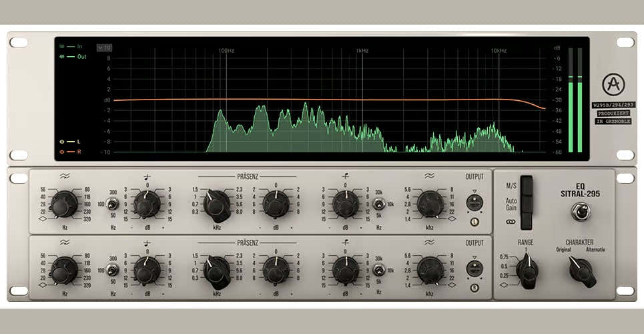The image size is (644, 334).
Task: Click the chain link icon
Action: tap(511, 221)
